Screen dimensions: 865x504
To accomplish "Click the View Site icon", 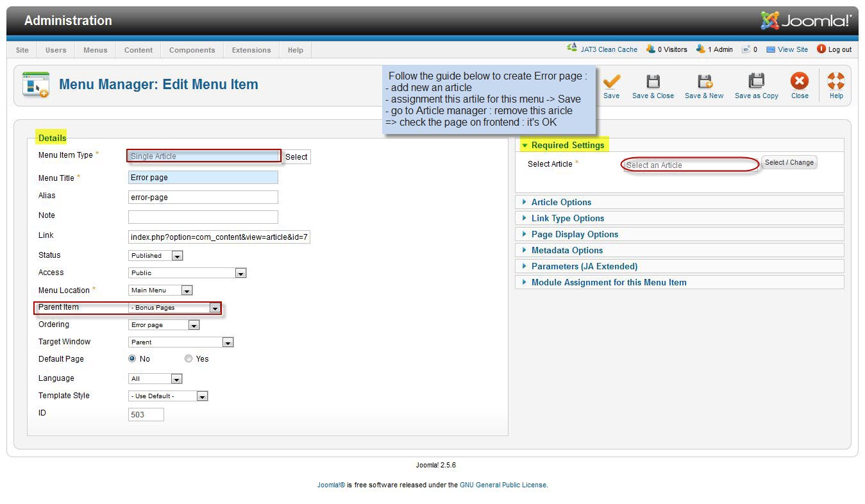I will point(771,49).
